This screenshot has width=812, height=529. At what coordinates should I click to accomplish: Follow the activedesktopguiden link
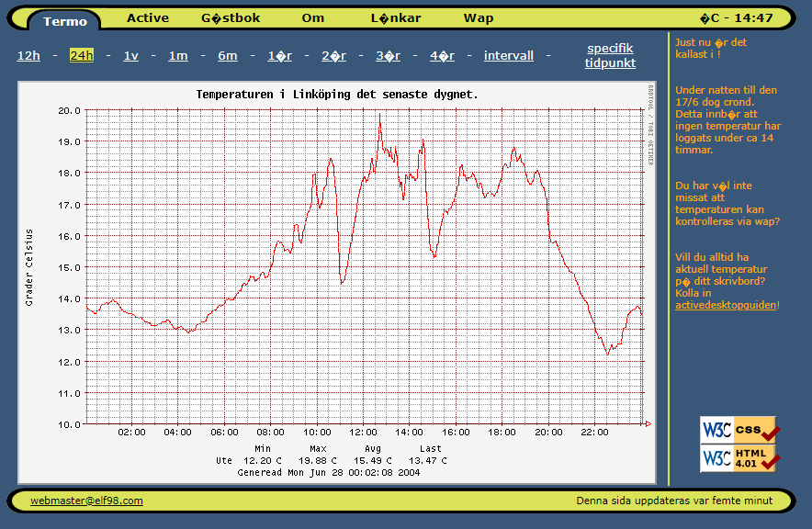pos(726,305)
